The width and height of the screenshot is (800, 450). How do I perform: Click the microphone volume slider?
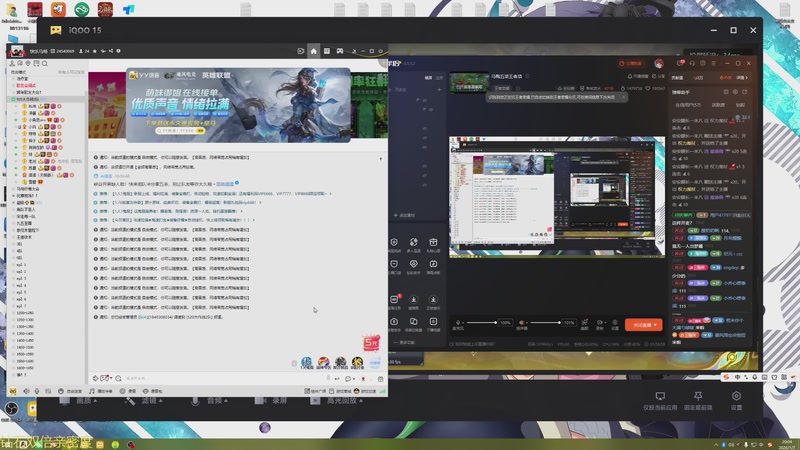481,322
